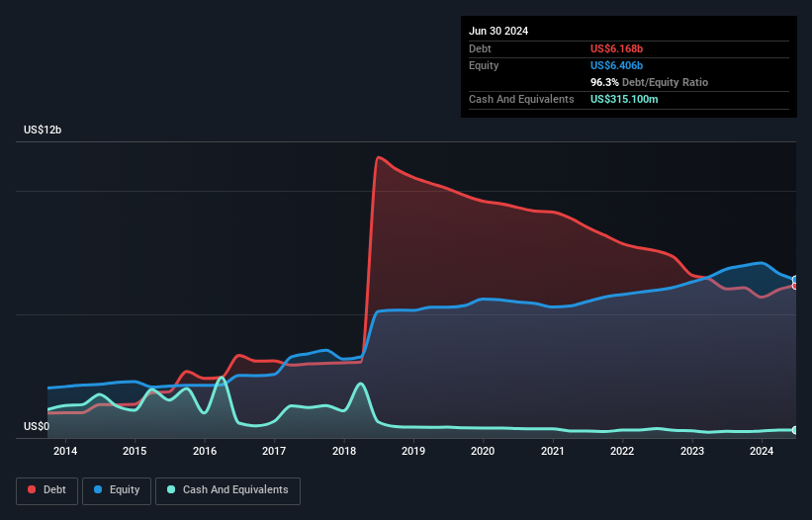Click the 2014 x-axis label

tap(65, 451)
